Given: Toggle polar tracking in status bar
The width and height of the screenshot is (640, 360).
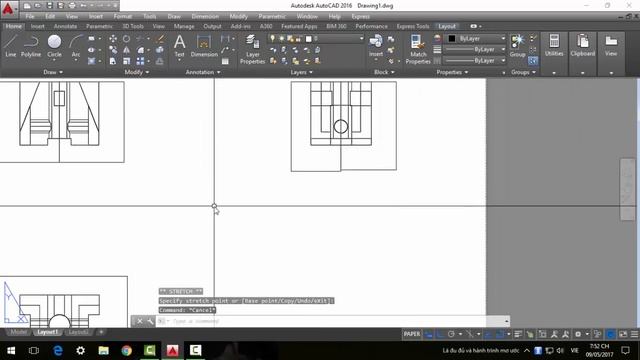Looking at the screenshot, I should 451,334.
